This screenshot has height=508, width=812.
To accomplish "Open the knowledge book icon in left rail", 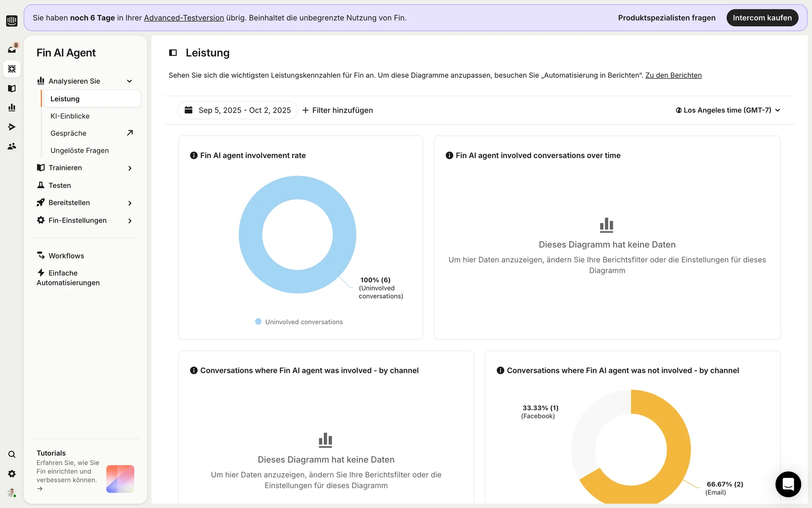I will coord(12,88).
